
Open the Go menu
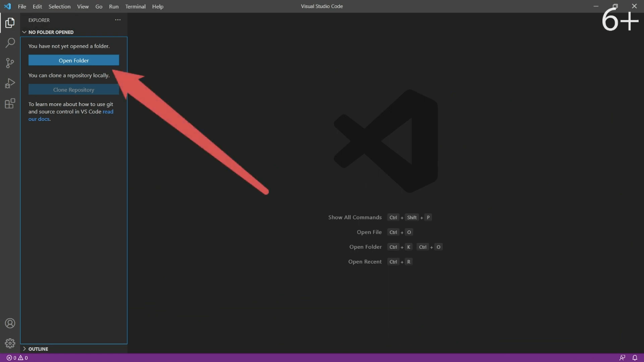point(99,7)
